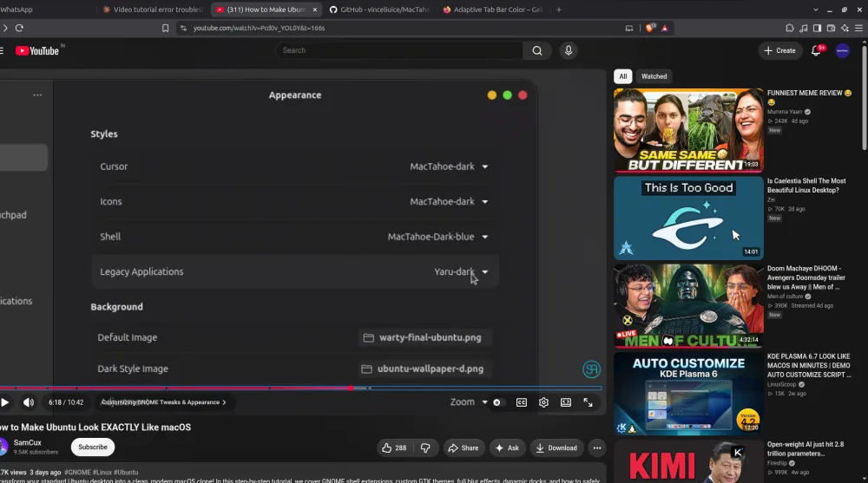This screenshot has height=483, width=868.
Task: Click the channel watermark in video corner
Action: coord(591,369)
